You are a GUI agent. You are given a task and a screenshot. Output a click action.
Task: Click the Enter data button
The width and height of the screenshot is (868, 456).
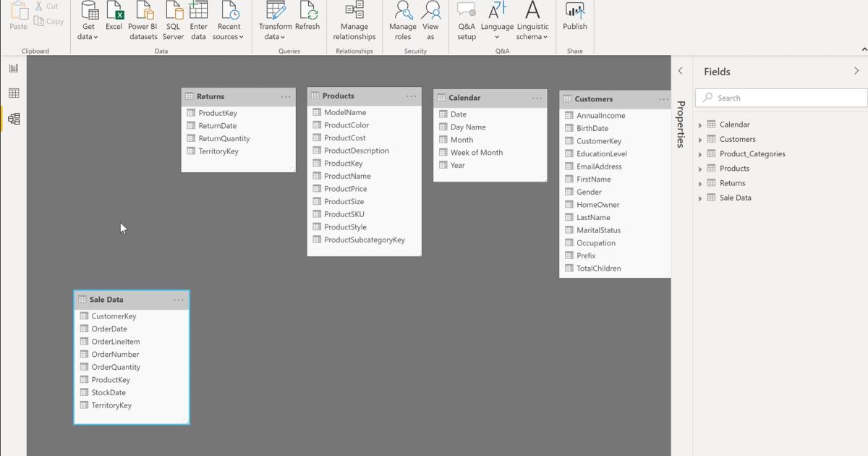(198, 20)
